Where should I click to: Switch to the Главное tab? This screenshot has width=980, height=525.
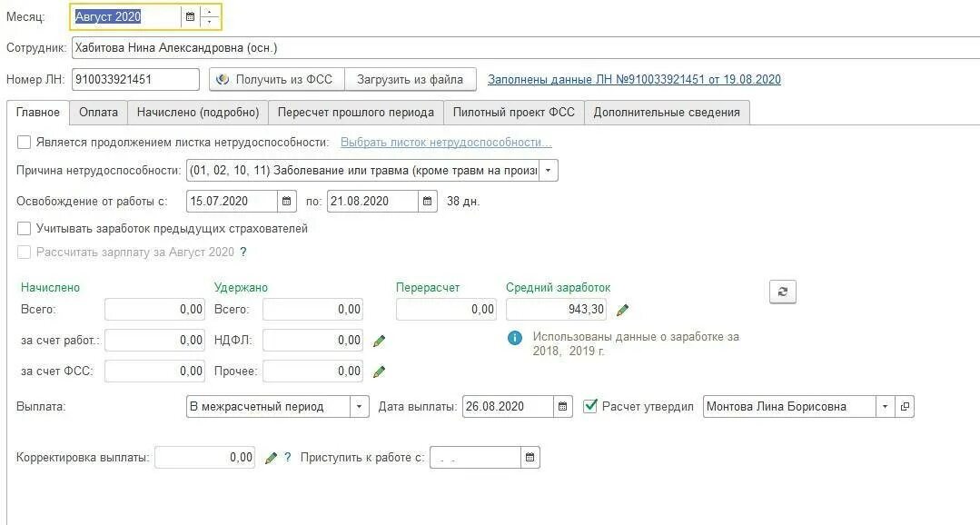coord(38,113)
